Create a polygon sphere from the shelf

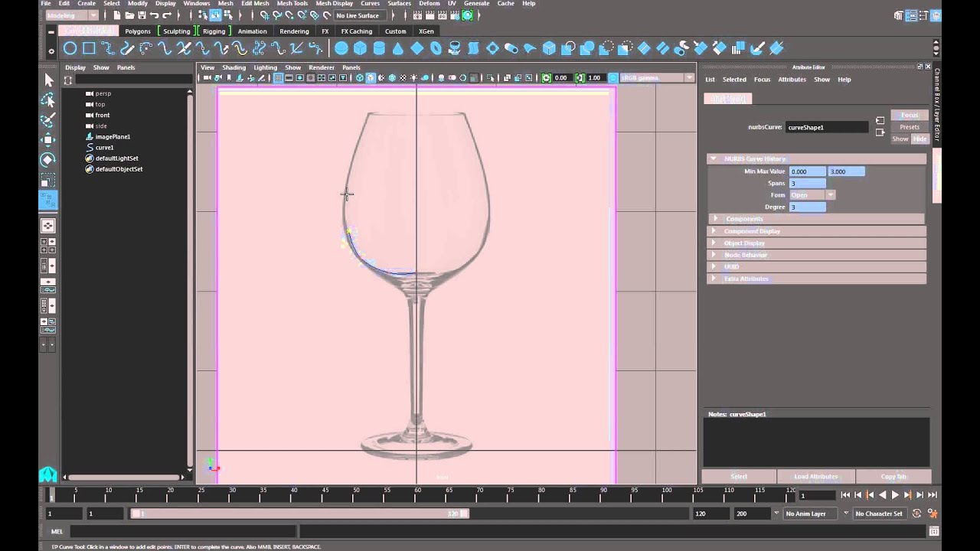(x=341, y=48)
